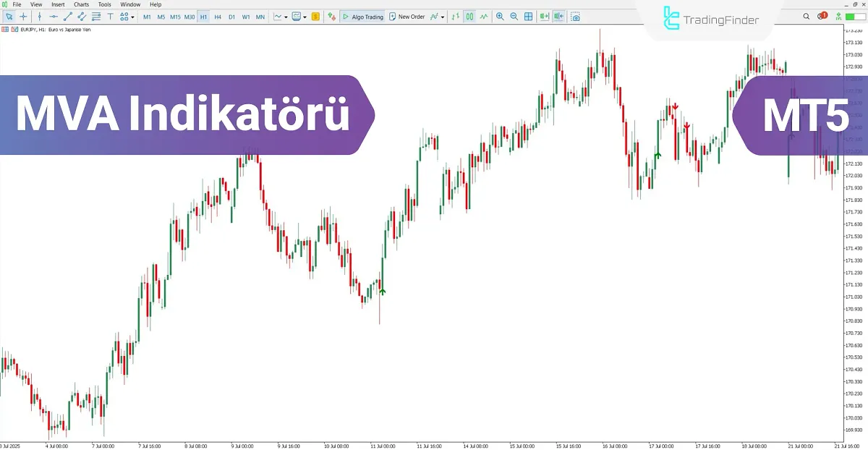Select the Text label tool
Screen dimensions: 868x450
pyautogui.click(x=110, y=16)
